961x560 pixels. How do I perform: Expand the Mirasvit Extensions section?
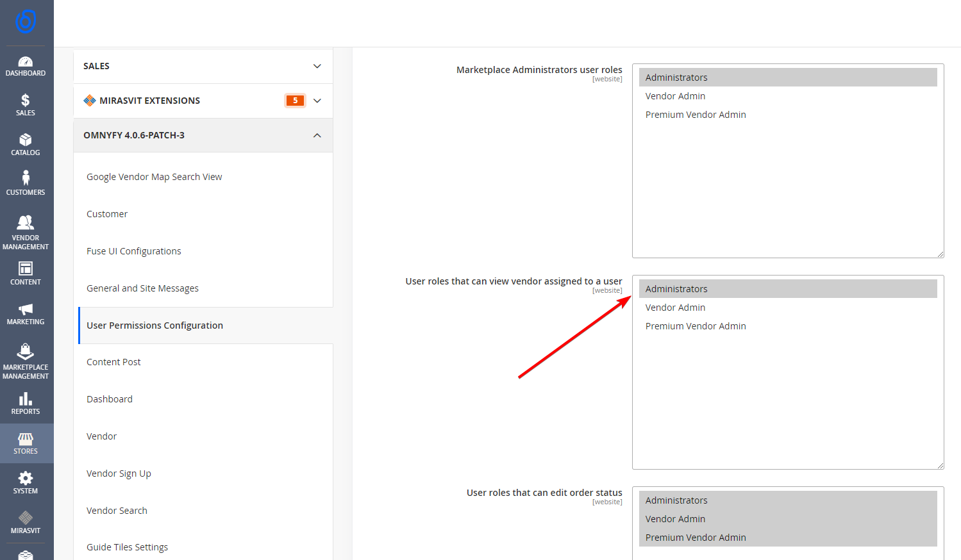click(x=203, y=101)
